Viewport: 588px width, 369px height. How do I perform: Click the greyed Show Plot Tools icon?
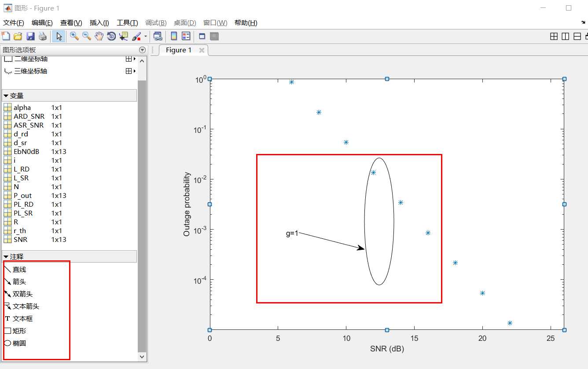click(214, 37)
